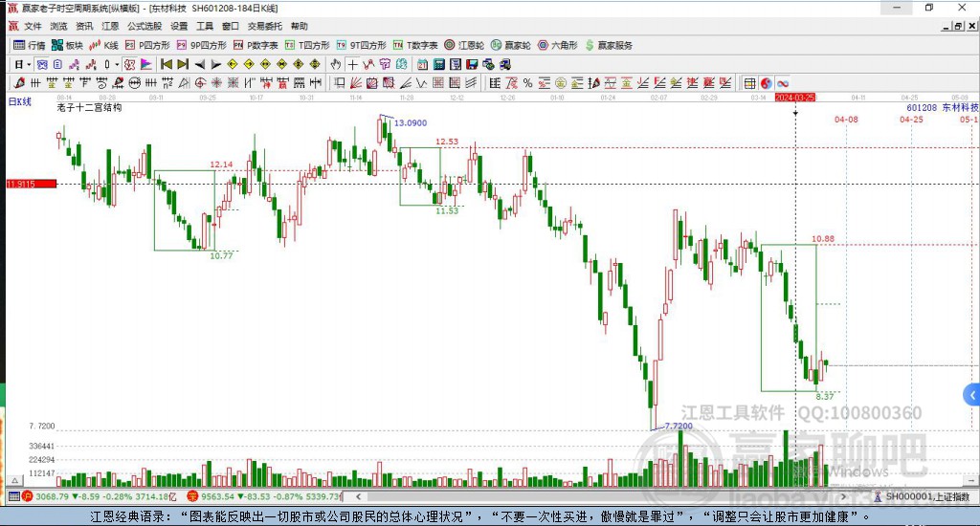The height and width of the screenshot is (526, 980).
Task: Open the 浏览 menu
Action: click(58, 26)
